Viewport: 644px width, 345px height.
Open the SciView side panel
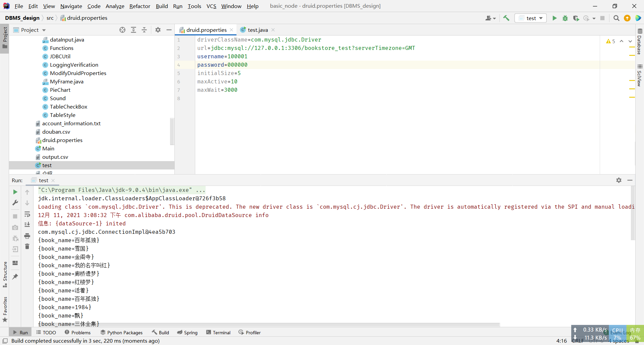[x=640, y=75]
